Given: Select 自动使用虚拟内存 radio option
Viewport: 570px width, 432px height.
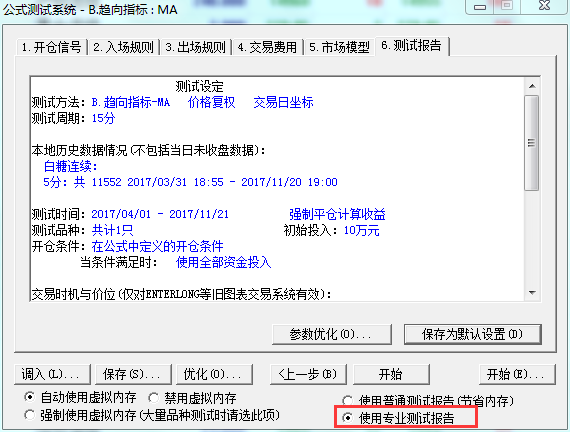Looking at the screenshot, I should 80,397.
